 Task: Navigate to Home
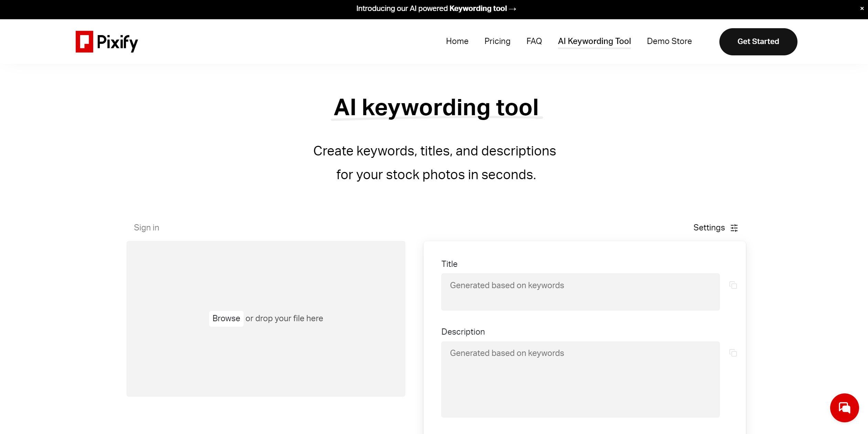pyautogui.click(x=457, y=41)
